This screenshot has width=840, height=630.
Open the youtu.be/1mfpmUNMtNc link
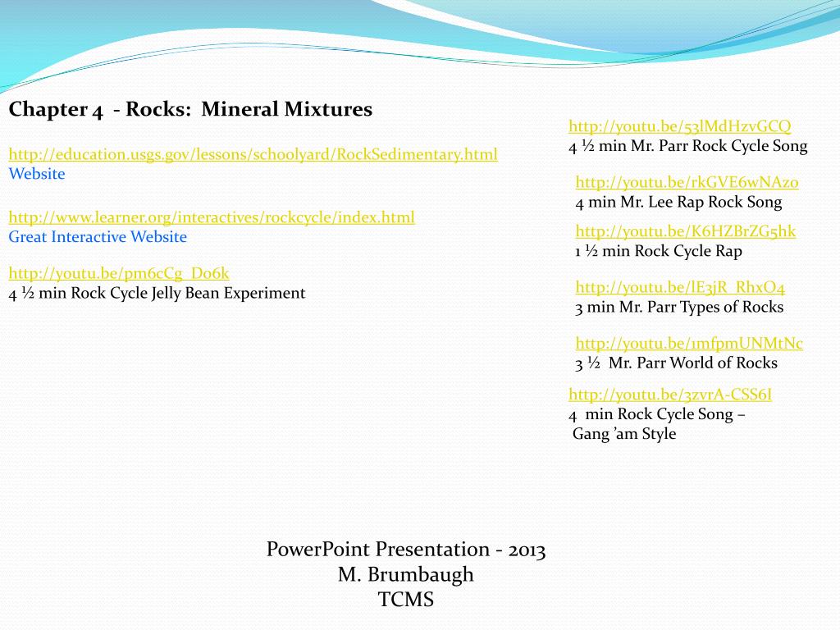click(x=689, y=343)
